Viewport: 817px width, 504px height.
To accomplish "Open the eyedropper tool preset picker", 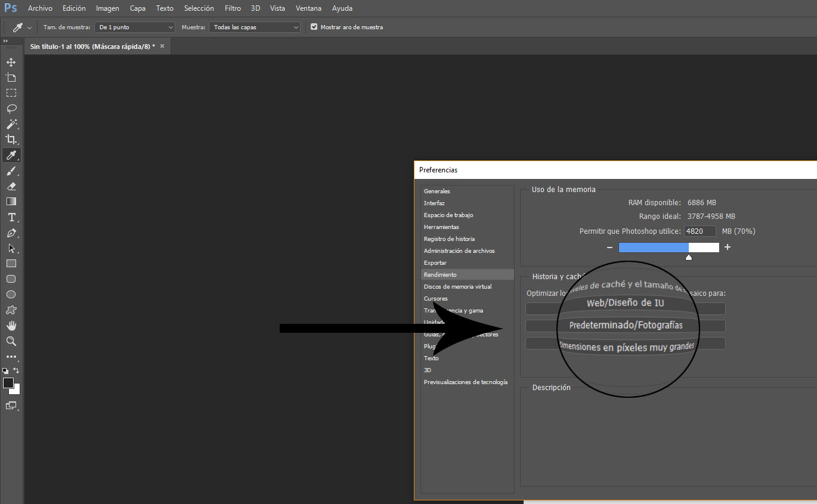I will (23, 27).
